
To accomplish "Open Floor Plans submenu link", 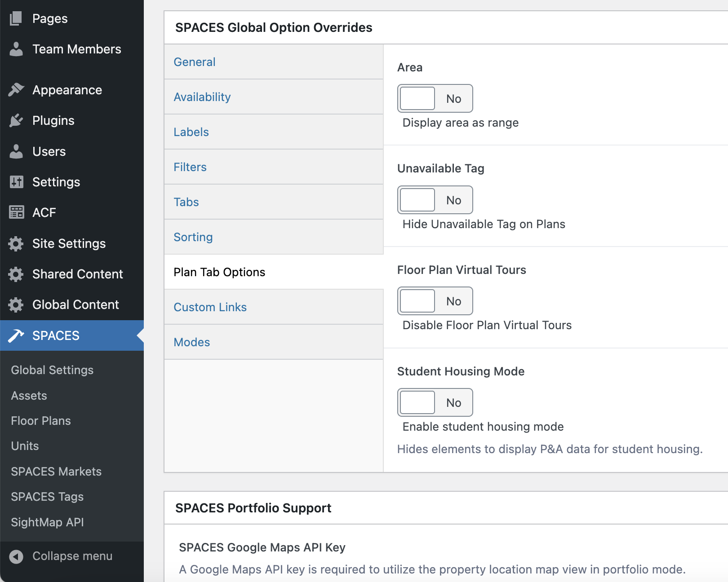I will coord(41,421).
